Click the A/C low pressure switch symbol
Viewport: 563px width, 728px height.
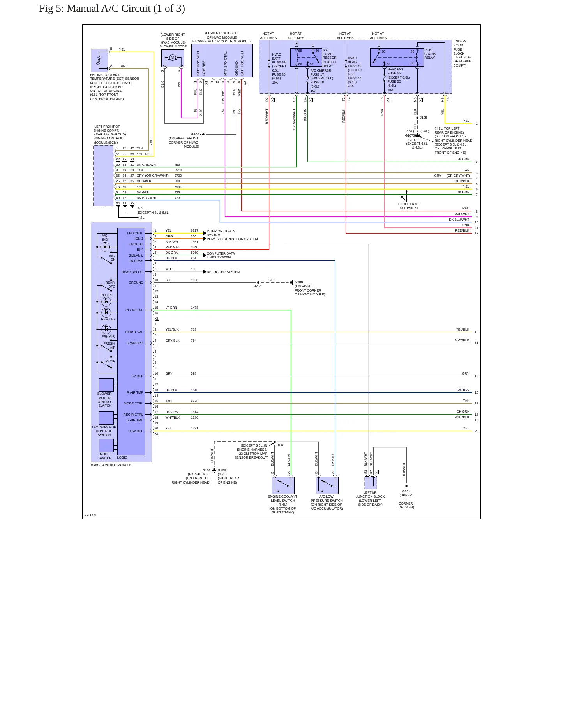pos(327,485)
